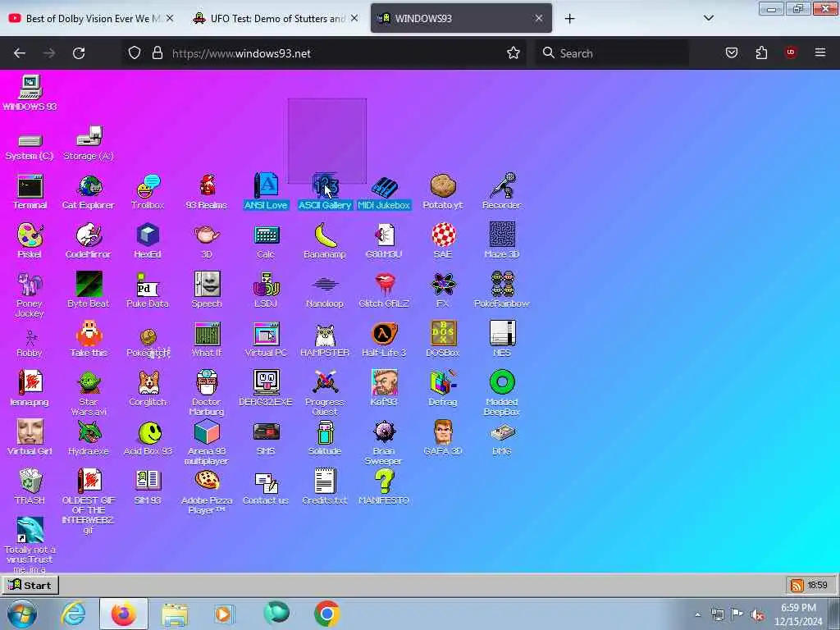
Task: Click the browser back arrow
Action: [x=20, y=53]
